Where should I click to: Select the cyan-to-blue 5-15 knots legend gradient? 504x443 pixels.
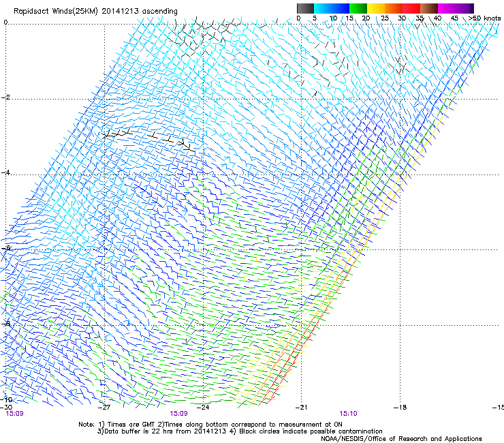click(x=332, y=8)
